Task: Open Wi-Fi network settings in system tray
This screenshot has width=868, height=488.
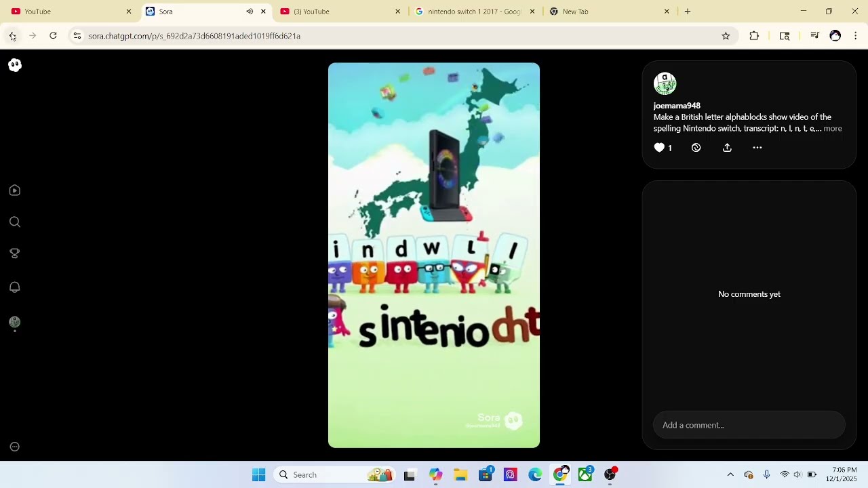Action: coord(785,475)
